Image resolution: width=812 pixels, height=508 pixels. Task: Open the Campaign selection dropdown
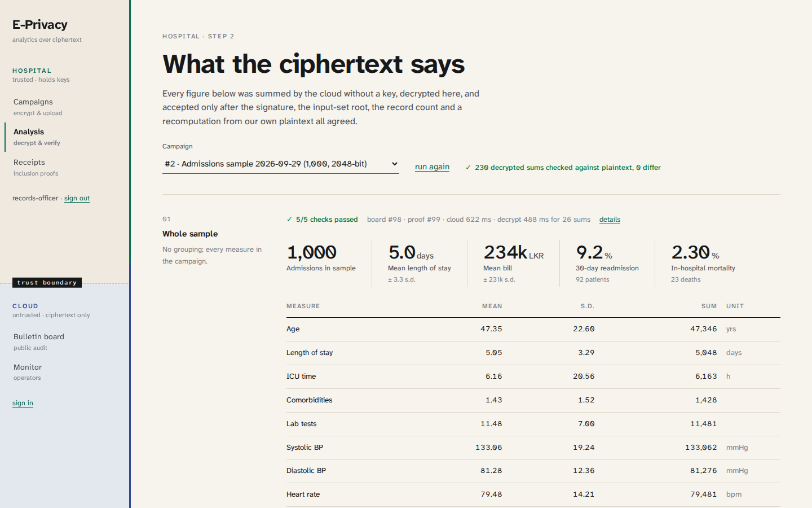point(281,164)
